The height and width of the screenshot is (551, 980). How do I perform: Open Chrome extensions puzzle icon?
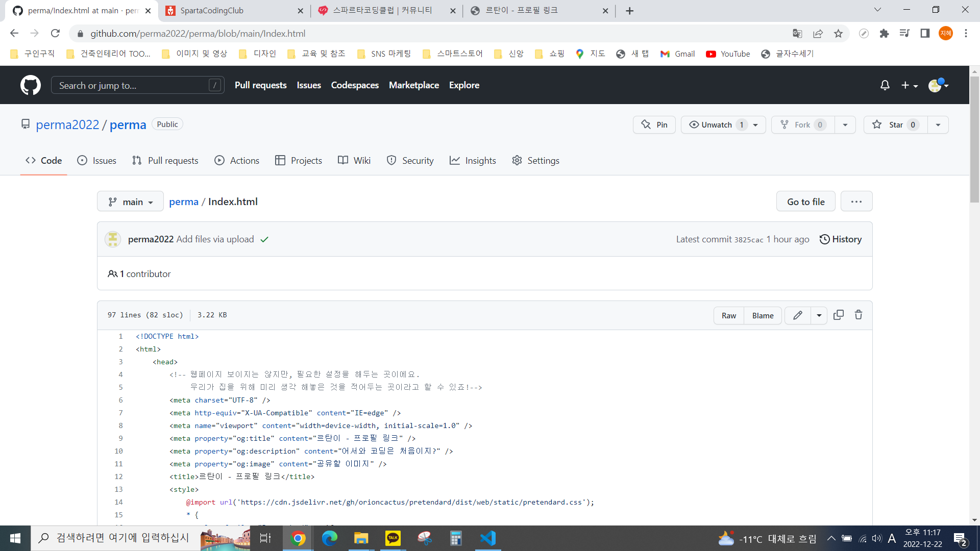click(x=884, y=33)
